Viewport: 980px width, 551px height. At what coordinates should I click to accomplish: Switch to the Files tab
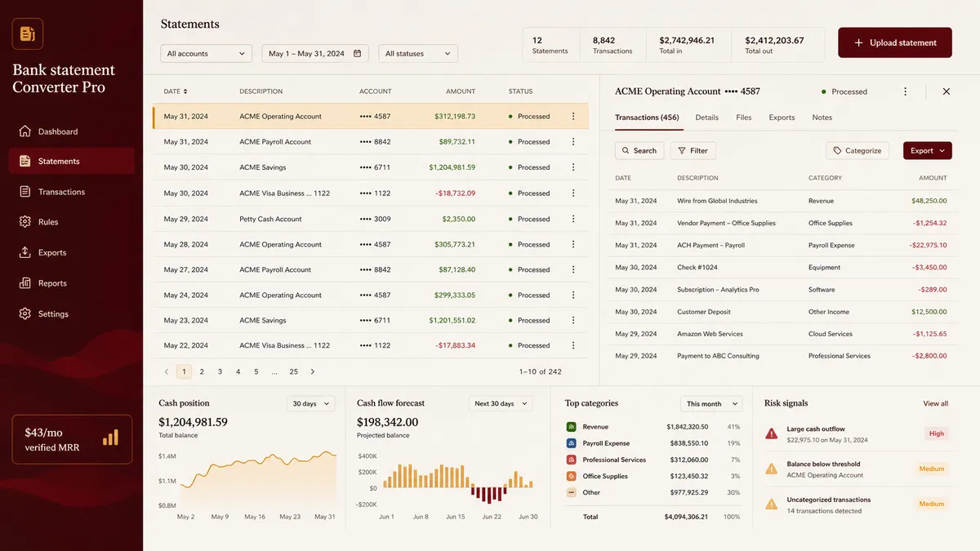743,118
